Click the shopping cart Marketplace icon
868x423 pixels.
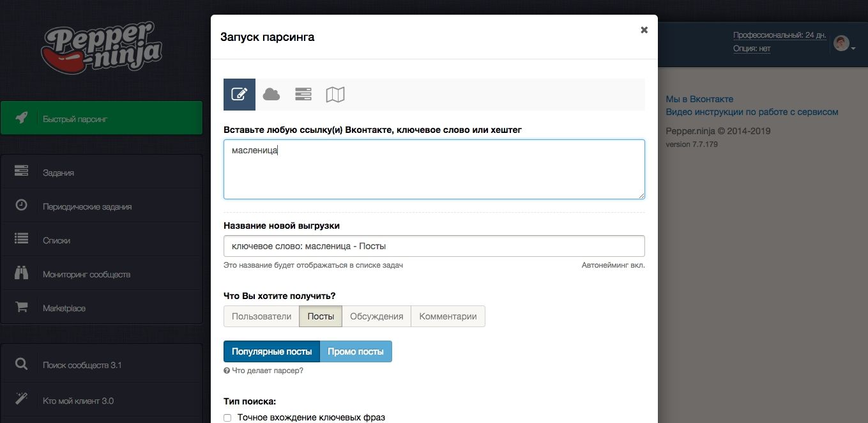coord(21,307)
